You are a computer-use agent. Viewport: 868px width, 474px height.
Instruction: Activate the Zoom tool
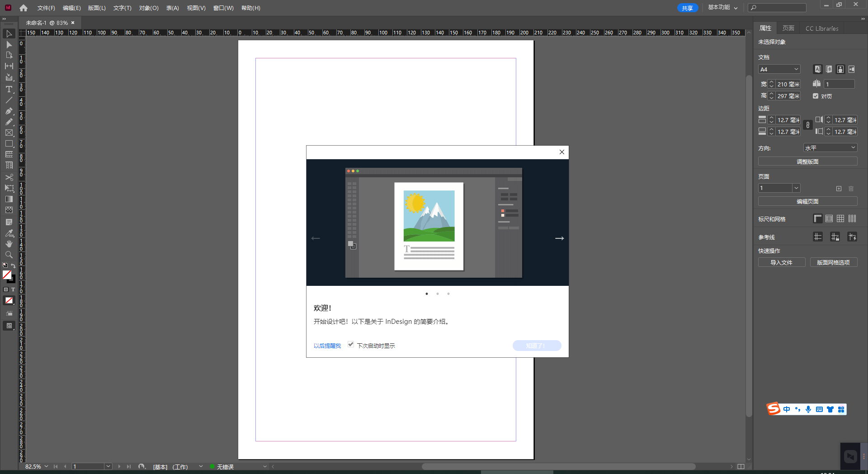point(9,255)
